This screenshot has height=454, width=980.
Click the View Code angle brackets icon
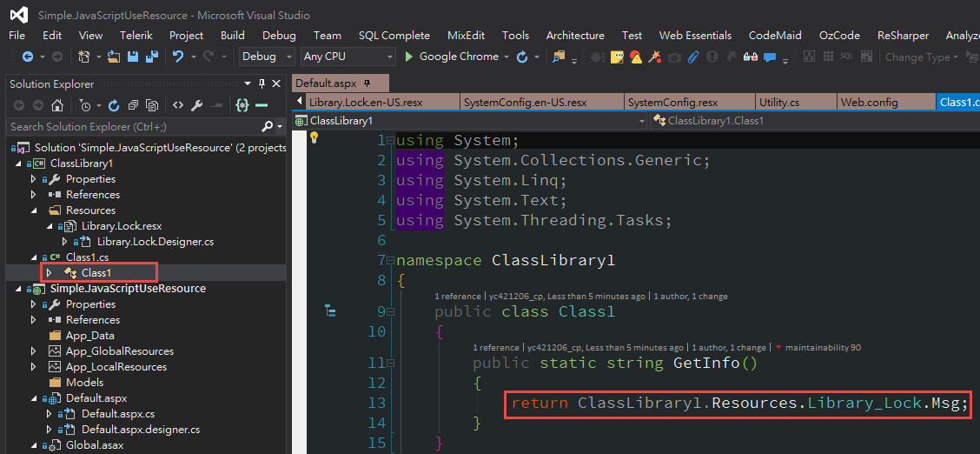[178, 105]
